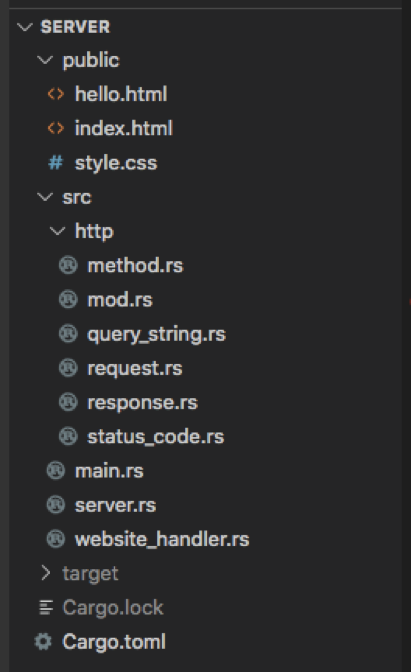Image resolution: width=411 pixels, height=672 pixels.
Task: Click the Rust icon beside main.rs
Action: click(56, 471)
